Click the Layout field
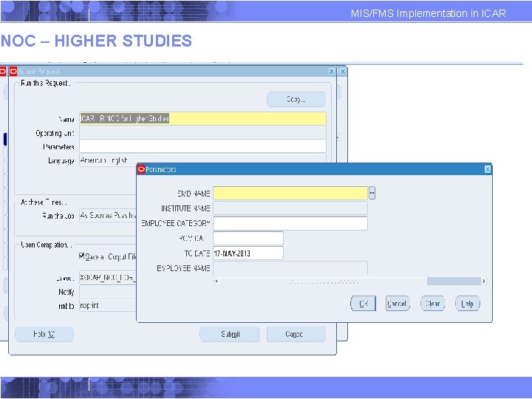This screenshot has height=399, width=532. coord(108,278)
